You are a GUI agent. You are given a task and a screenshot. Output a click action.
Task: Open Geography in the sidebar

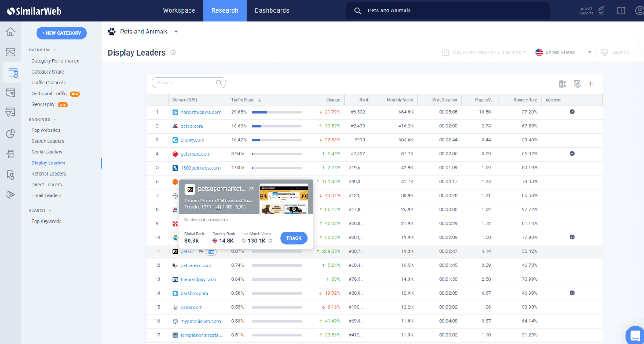[x=43, y=104]
